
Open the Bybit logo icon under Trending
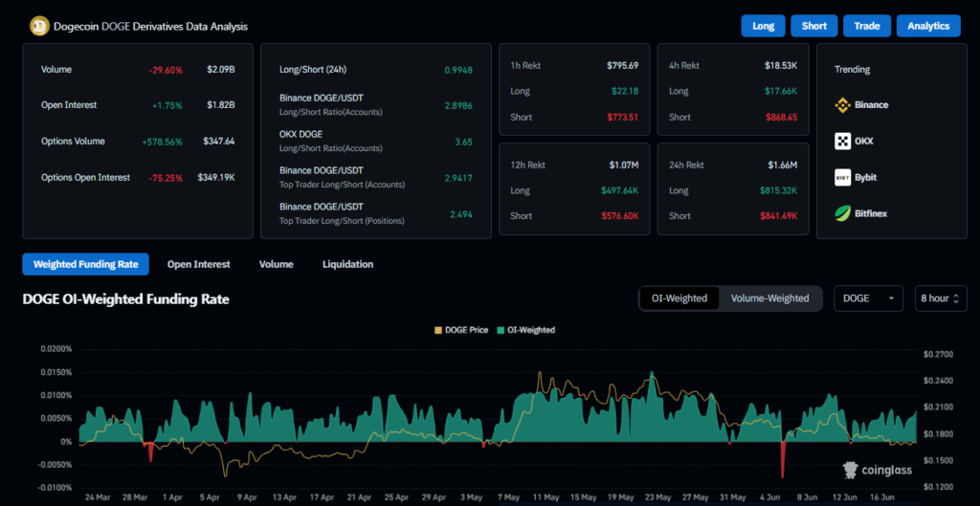(842, 177)
